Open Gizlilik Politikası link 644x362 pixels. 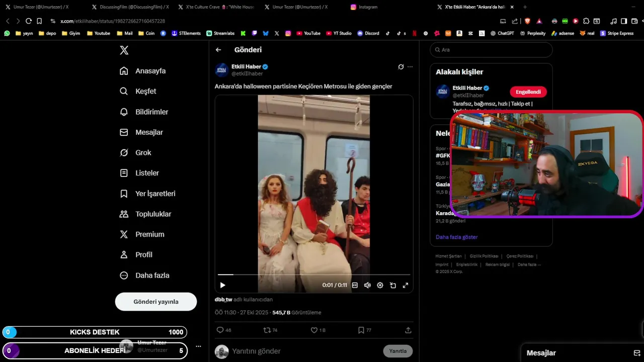484,256
